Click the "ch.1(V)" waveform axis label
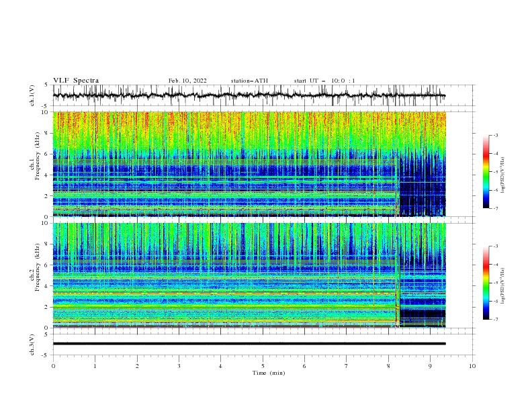Image resolution: width=532 pixels, height=411 pixels. [32, 95]
